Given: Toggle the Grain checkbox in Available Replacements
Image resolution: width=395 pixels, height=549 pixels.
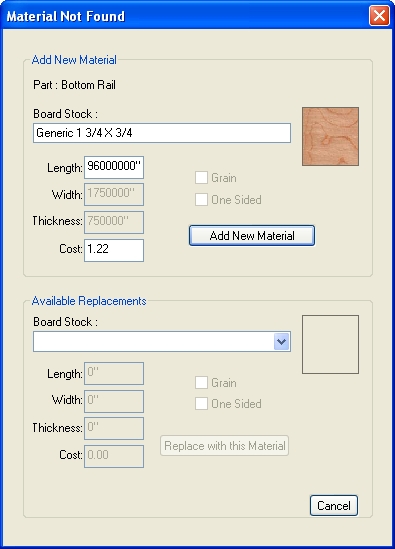Looking at the screenshot, I should 201,382.
